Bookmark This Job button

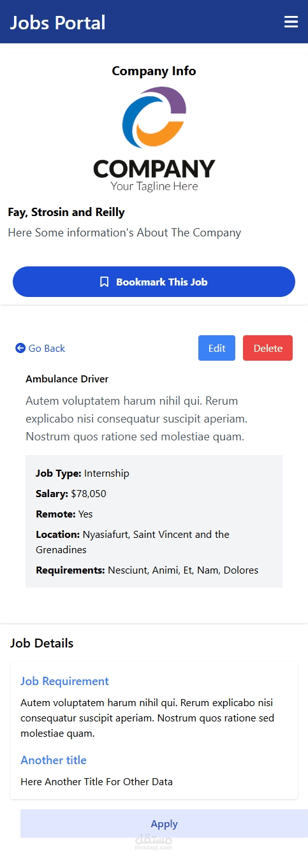154,282
